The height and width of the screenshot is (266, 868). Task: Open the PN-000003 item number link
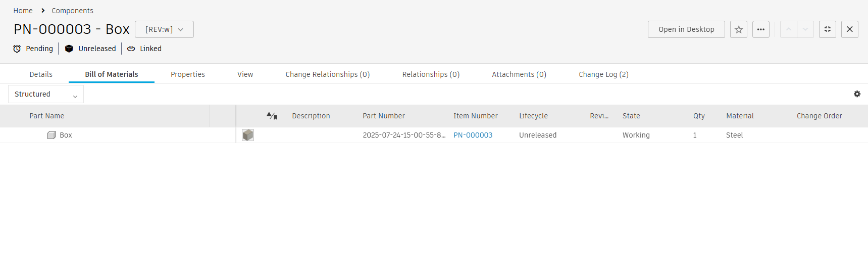473,135
